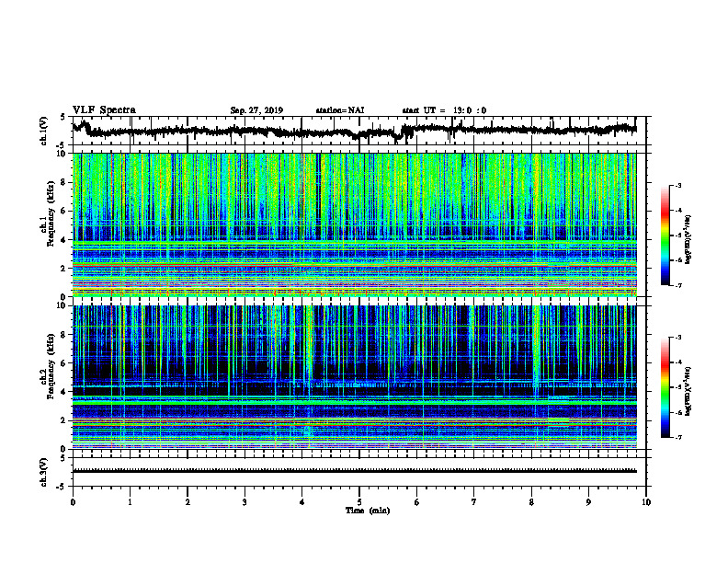Click the ch.1 'Frequency (kHz)' axis label
728x563 pixels.
click(x=51, y=214)
